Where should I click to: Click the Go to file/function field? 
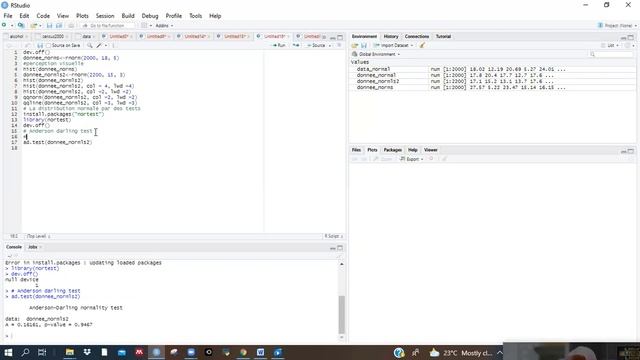pyautogui.click(x=108, y=26)
